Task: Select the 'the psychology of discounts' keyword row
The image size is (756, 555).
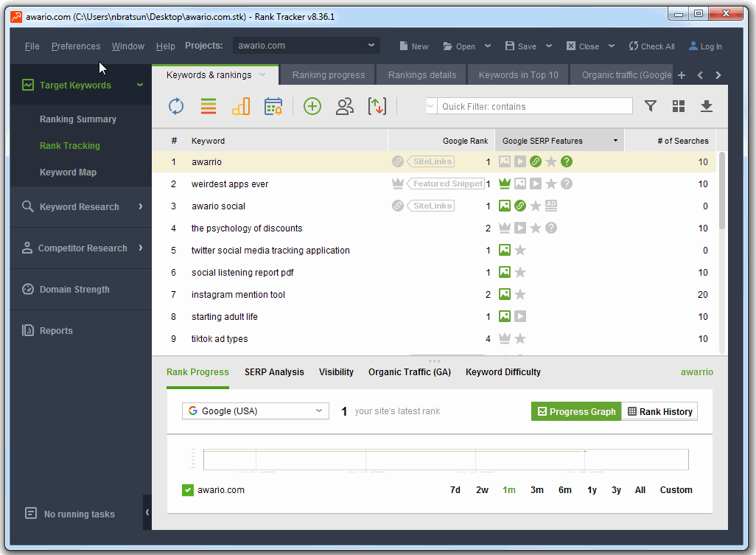Action: [434, 228]
